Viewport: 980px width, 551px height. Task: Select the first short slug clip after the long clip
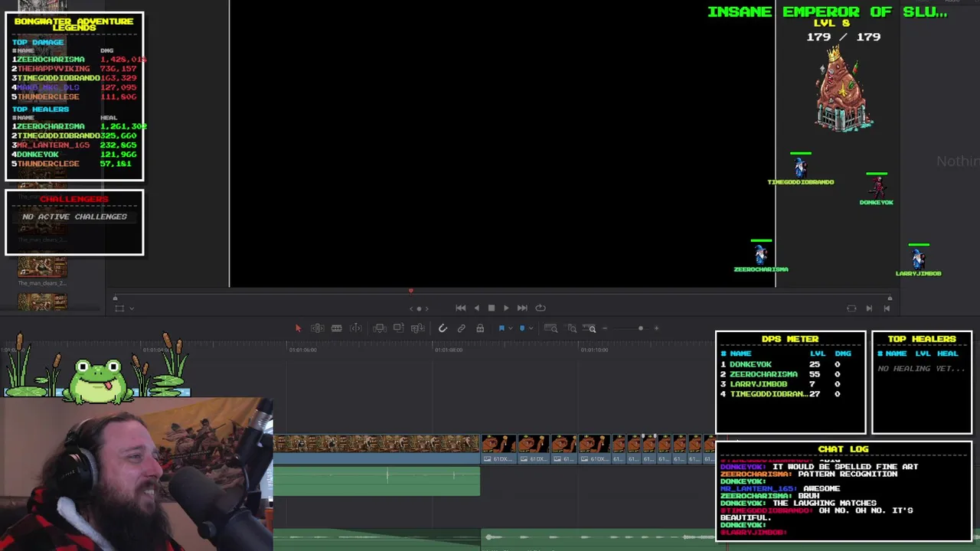tap(498, 448)
